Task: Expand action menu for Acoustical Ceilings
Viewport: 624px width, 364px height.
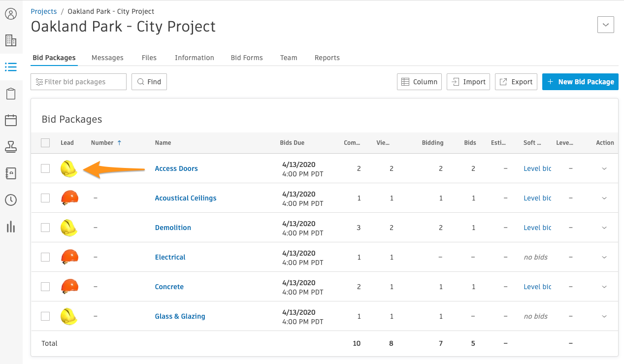Action: 604,198
